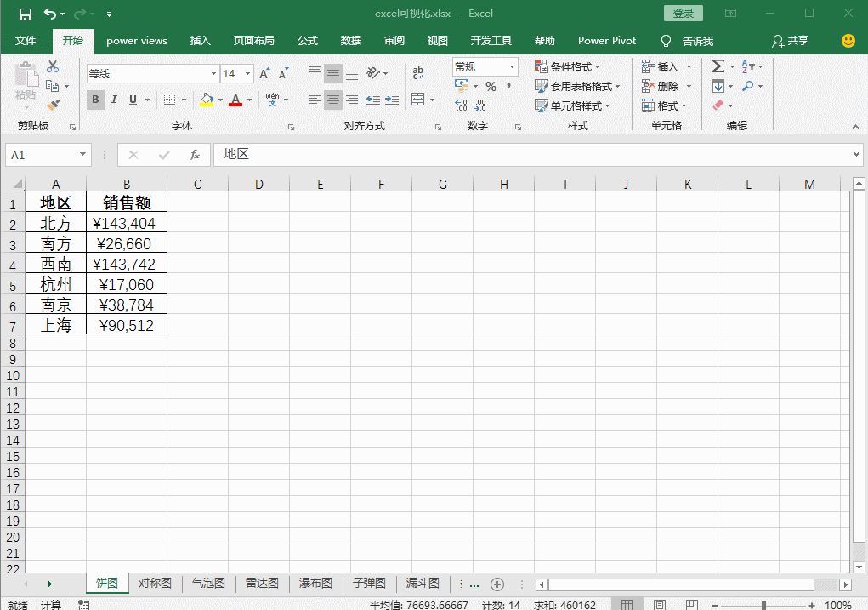Open 条件格式 conditional formatting

(x=562, y=66)
